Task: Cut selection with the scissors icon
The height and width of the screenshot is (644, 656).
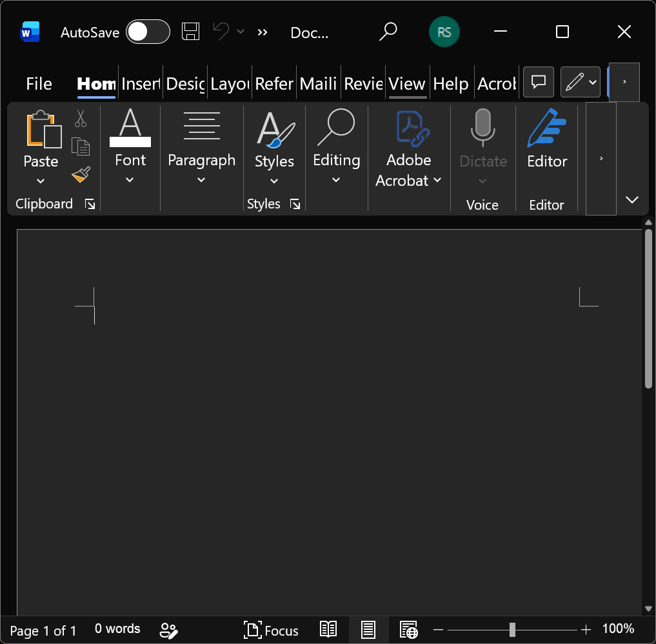Action: (x=81, y=119)
